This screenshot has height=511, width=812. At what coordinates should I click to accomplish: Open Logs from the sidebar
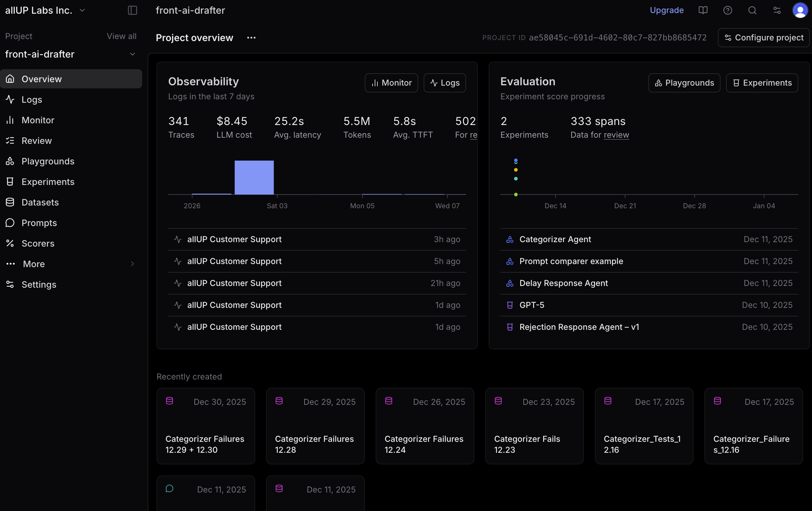(x=32, y=99)
